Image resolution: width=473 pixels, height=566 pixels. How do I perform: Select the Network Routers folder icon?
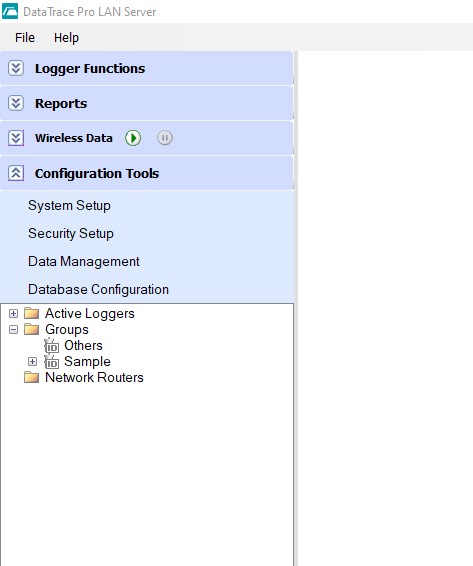pyautogui.click(x=31, y=377)
